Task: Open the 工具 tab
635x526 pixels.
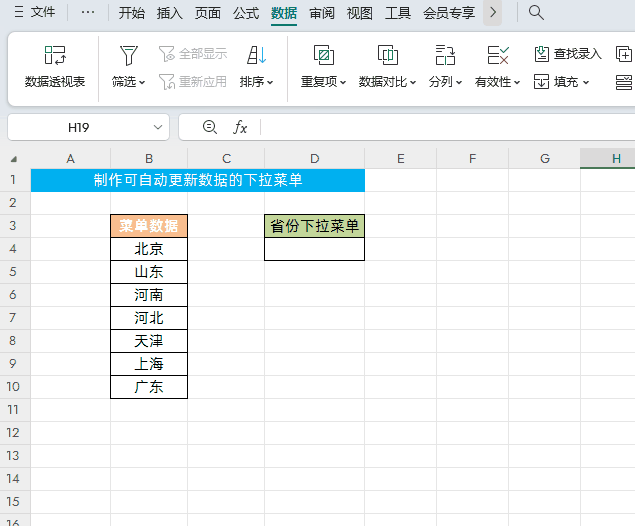Action: click(398, 13)
